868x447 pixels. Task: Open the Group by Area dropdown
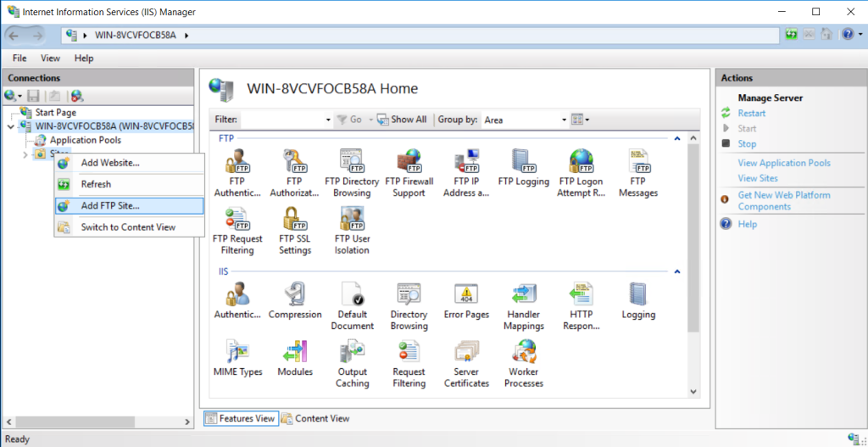pos(564,120)
